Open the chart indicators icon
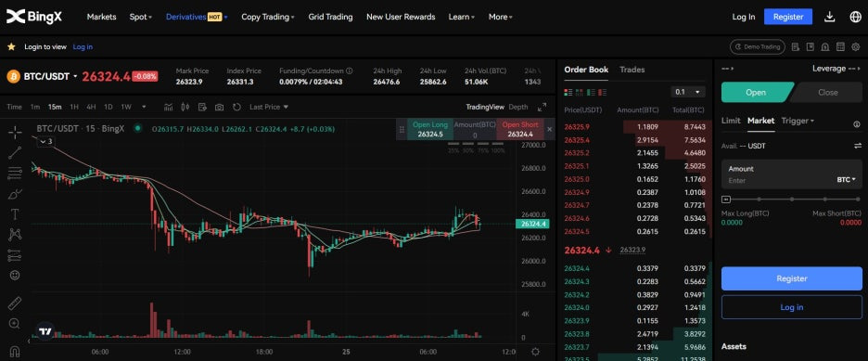Image resolution: width=868 pixels, height=361 pixels. pos(169,107)
